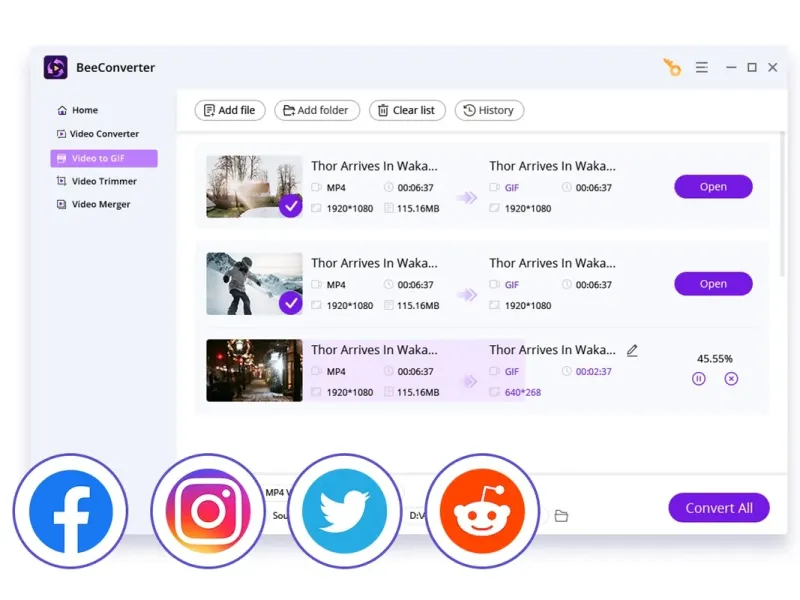Open the History button
The width and height of the screenshot is (800, 600).
489,110
